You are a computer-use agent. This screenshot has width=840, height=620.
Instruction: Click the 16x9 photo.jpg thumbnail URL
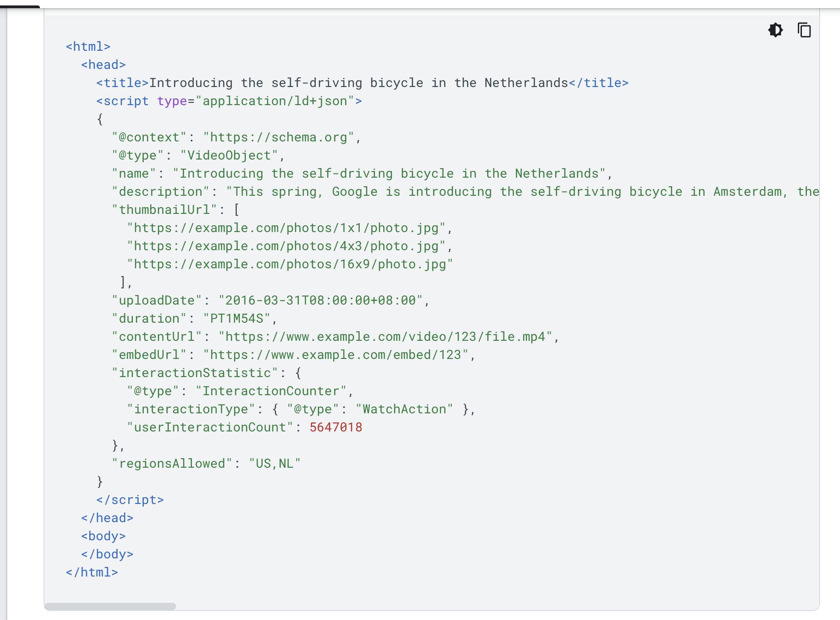click(290, 264)
